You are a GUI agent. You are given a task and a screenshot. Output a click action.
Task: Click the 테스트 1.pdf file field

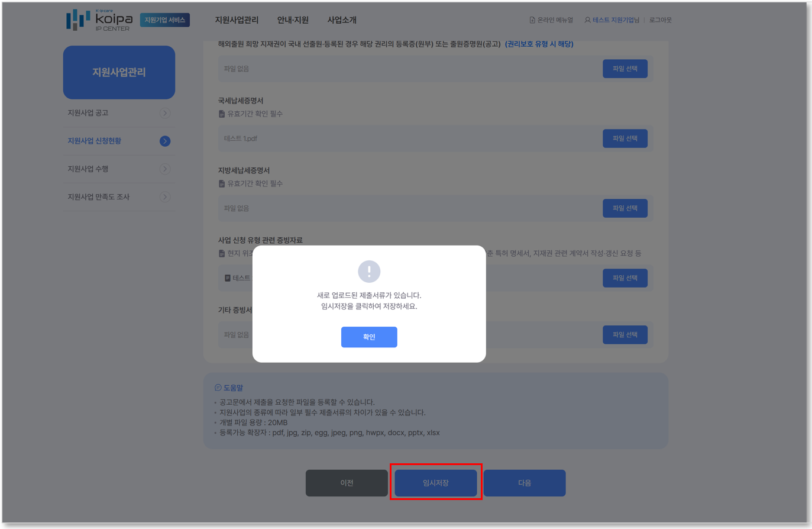408,138
